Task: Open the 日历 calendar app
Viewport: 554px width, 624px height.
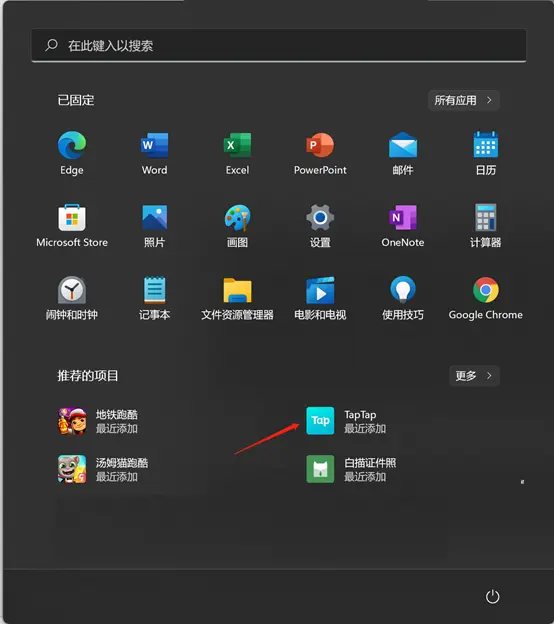Action: point(486,153)
